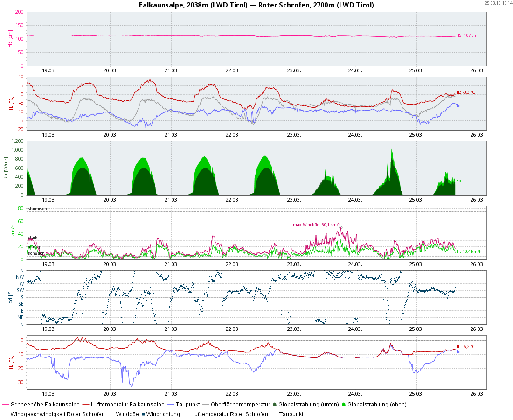Click the HS: 107 cm value label
Viewport: 513px width, 420px height.
click(466, 35)
